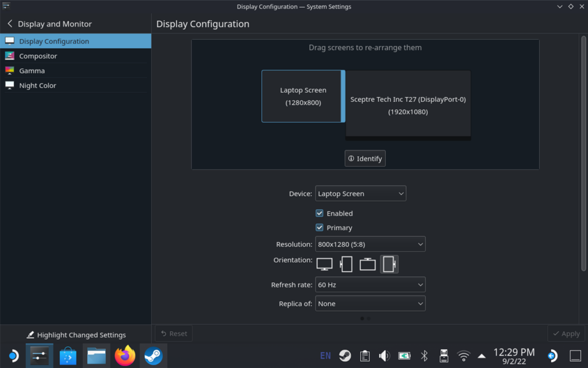Click the Bluetooth tray icon
Viewport: 588px width, 368px height.
[424, 356]
